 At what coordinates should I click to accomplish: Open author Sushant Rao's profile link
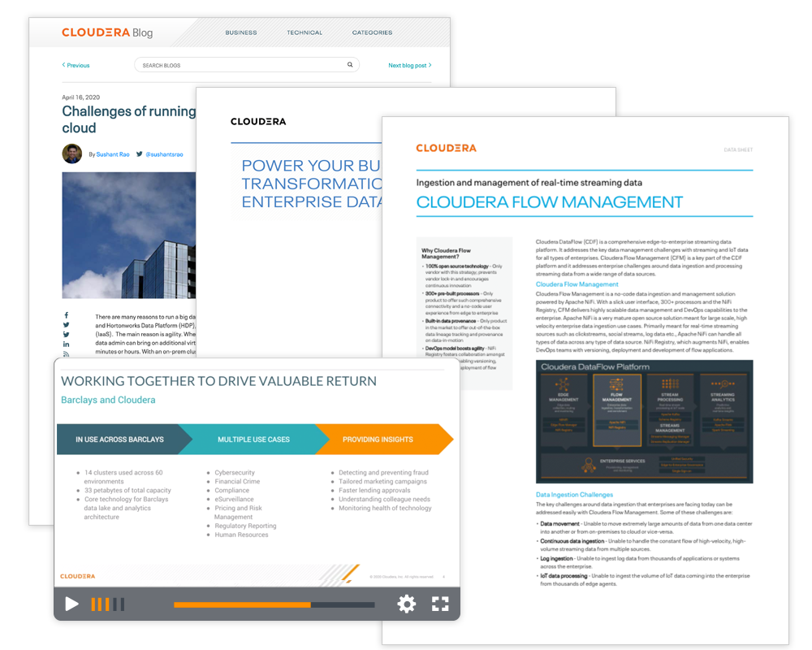(113, 154)
